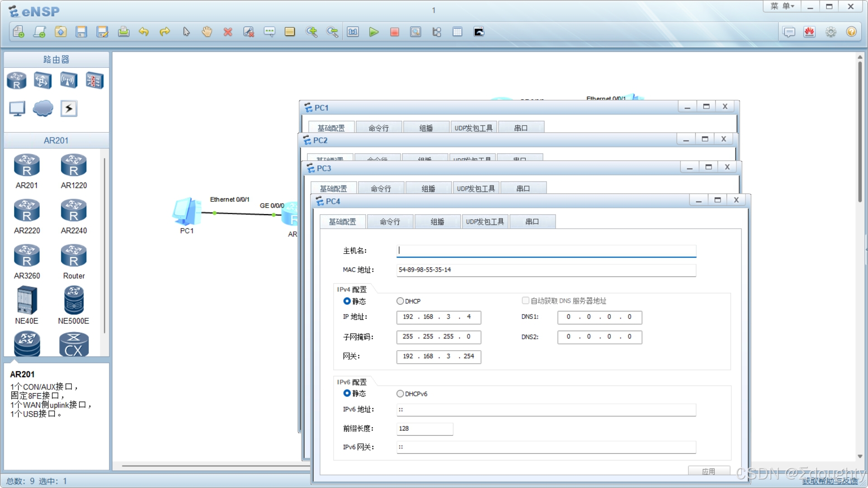Select DHCPv6 radio button
868x488 pixels.
400,394
